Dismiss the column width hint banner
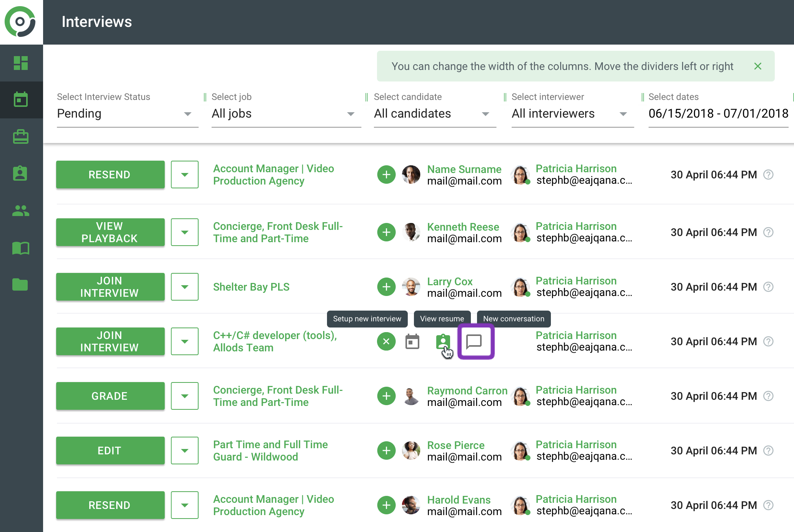Viewport: 794px width, 532px height. 757,66
